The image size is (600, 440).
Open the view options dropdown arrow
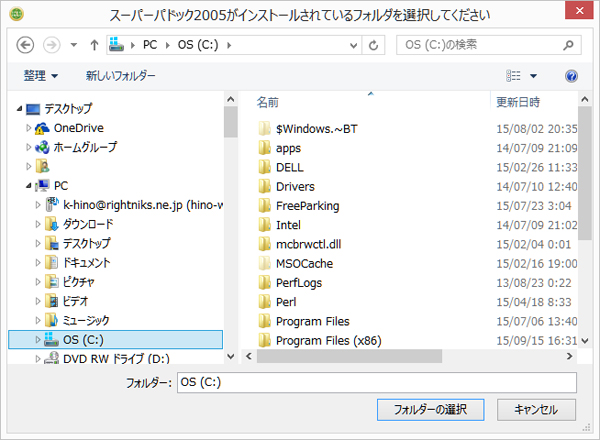(533, 76)
